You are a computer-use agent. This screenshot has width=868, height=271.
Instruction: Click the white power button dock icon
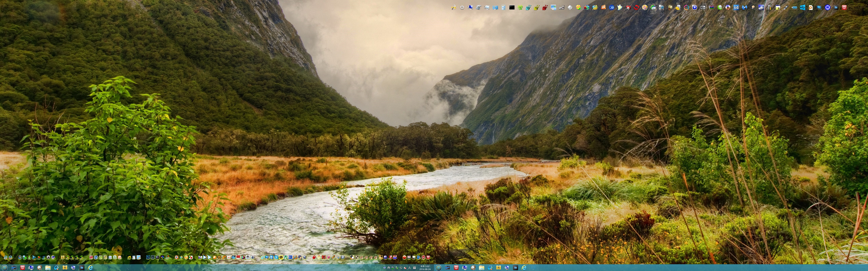[x=462, y=7]
